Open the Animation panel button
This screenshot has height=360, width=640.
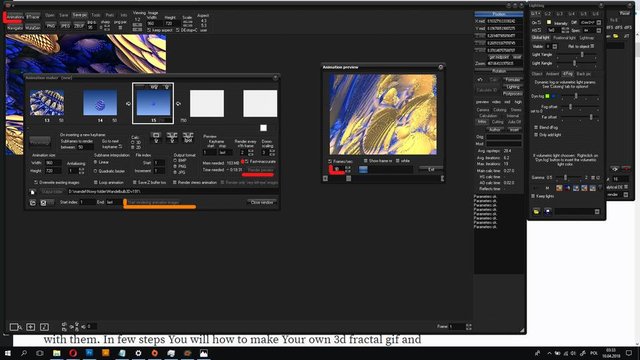(x=15, y=17)
